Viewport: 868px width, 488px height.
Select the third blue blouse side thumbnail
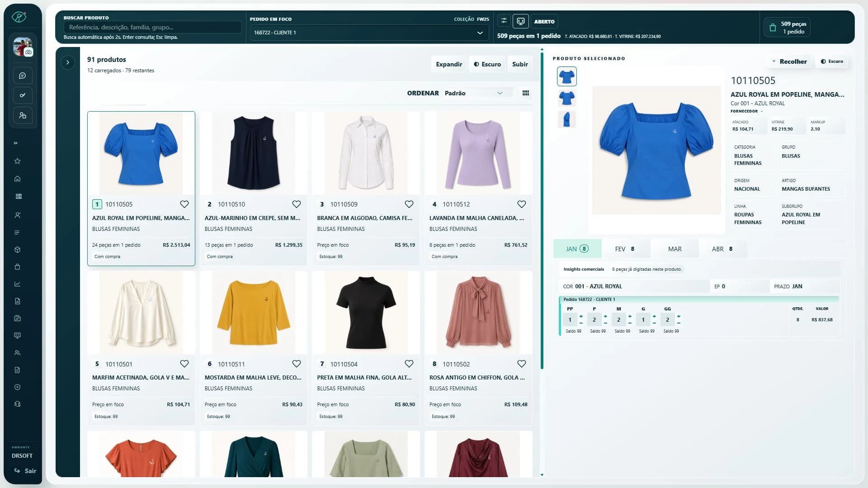566,119
